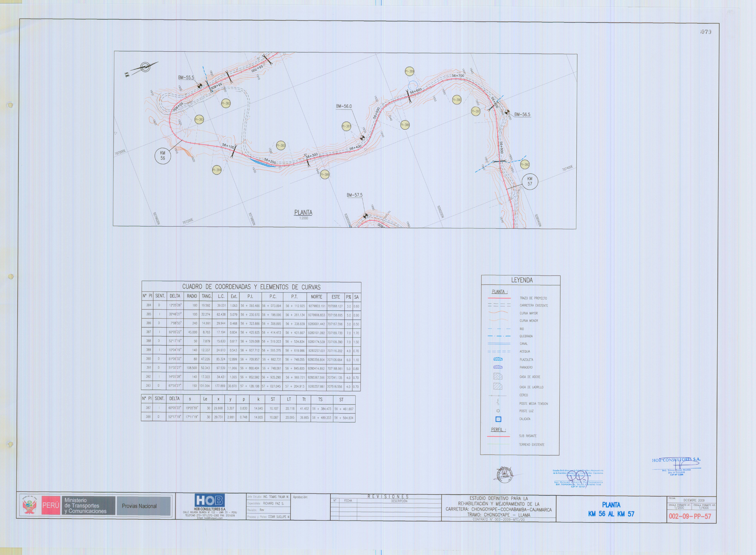Click the Carretera Existente dashed line sample
The height and width of the screenshot is (555, 756).
click(x=499, y=305)
